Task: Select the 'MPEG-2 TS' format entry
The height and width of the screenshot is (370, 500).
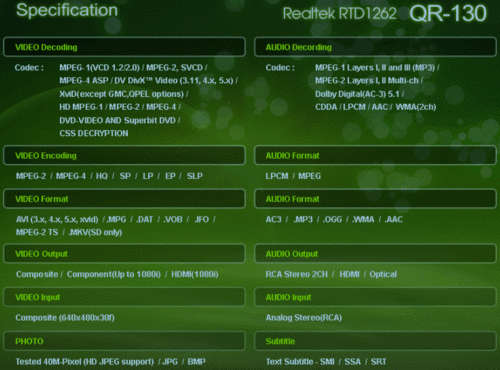Action: pyautogui.click(x=37, y=232)
